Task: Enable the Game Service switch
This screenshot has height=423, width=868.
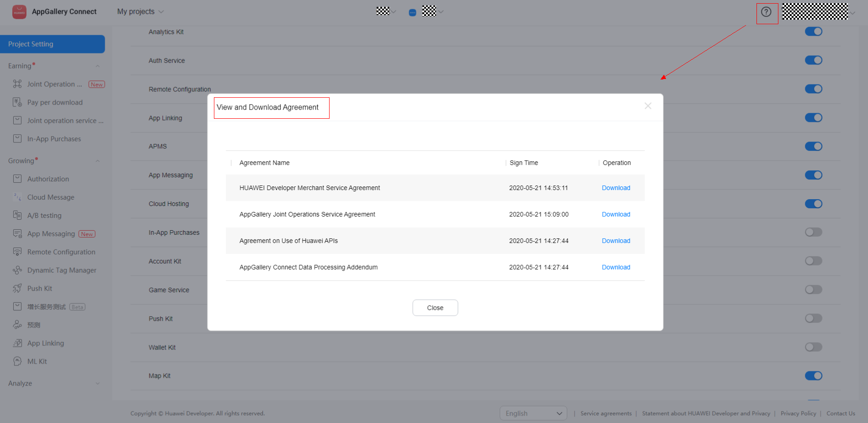Action: [814, 290]
